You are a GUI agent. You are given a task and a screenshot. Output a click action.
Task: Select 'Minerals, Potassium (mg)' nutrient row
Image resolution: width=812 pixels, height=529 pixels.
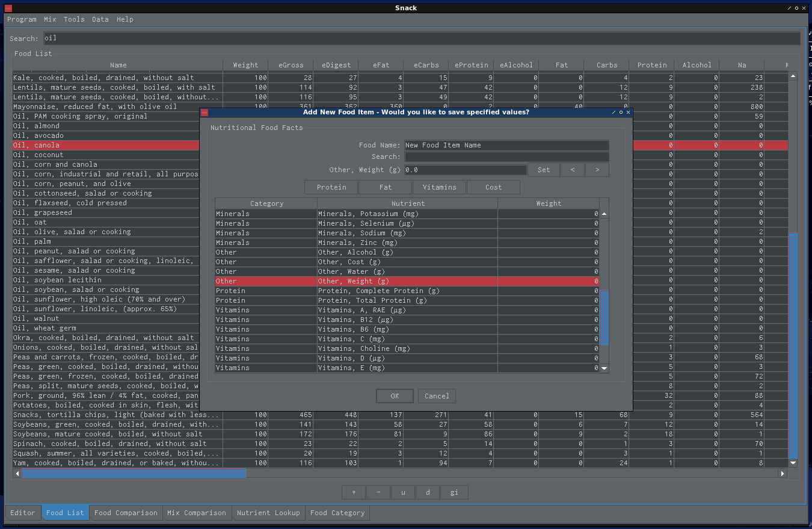(407, 214)
